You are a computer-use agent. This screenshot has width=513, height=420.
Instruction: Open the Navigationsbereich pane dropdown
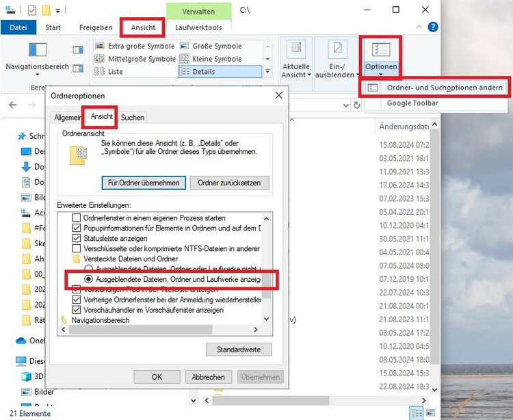[x=38, y=58]
